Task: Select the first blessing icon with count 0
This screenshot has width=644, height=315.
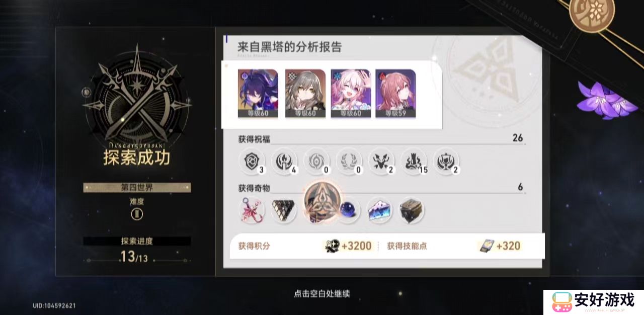Action: (x=316, y=162)
